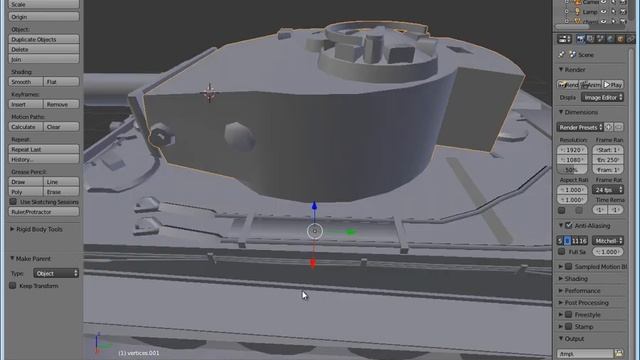Enable Use Sketching Sessions checkbox

[13, 202]
